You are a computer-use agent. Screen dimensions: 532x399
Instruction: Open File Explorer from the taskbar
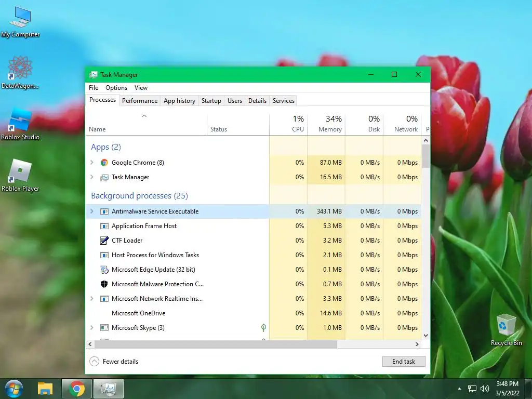coord(45,389)
